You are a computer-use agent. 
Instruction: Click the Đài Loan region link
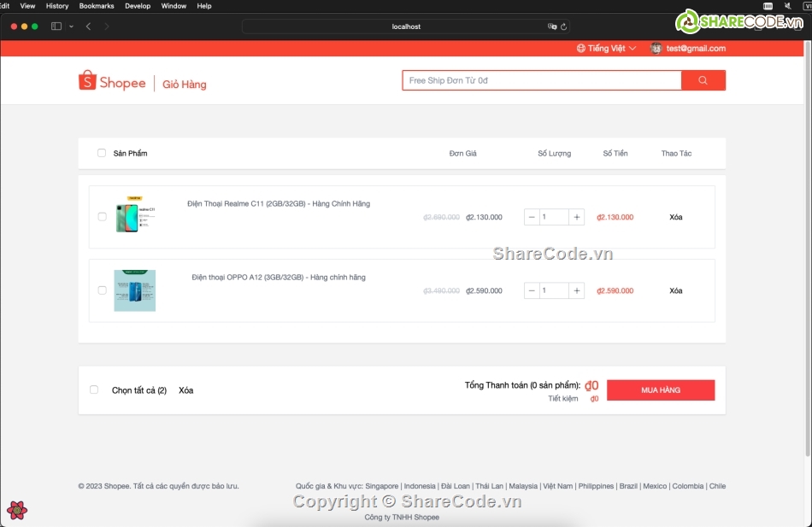(x=456, y=486)
